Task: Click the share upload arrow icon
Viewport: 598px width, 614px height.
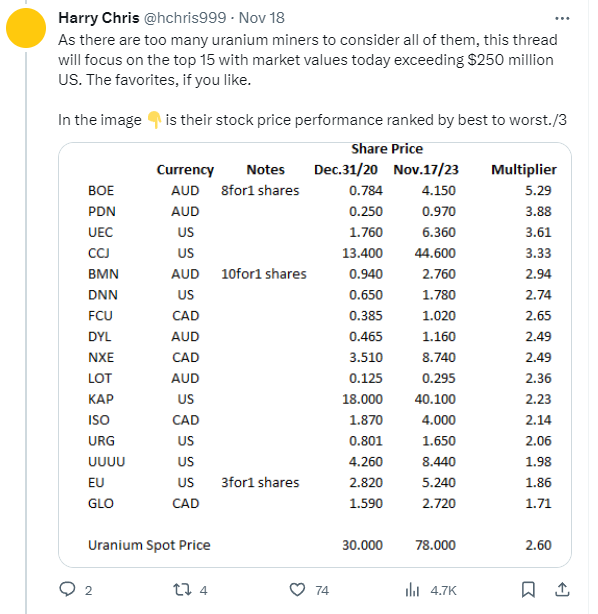Action: 562,589
